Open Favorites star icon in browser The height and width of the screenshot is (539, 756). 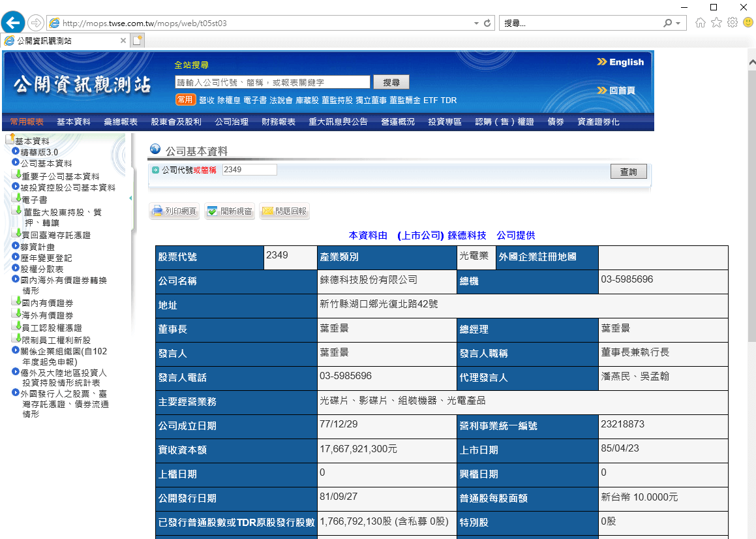(x=716, y=23)
